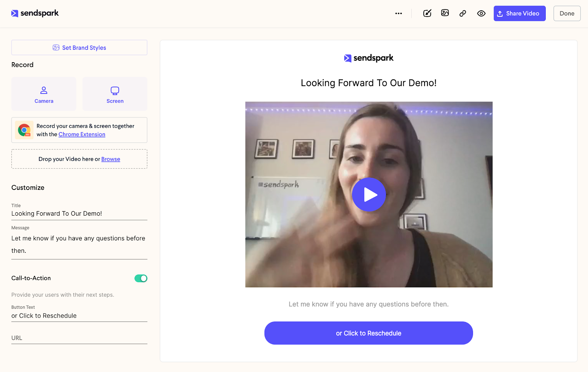Click the Done button
This screenshot has height=372, width=588.
pyautogui.click(x=567, y=14)
